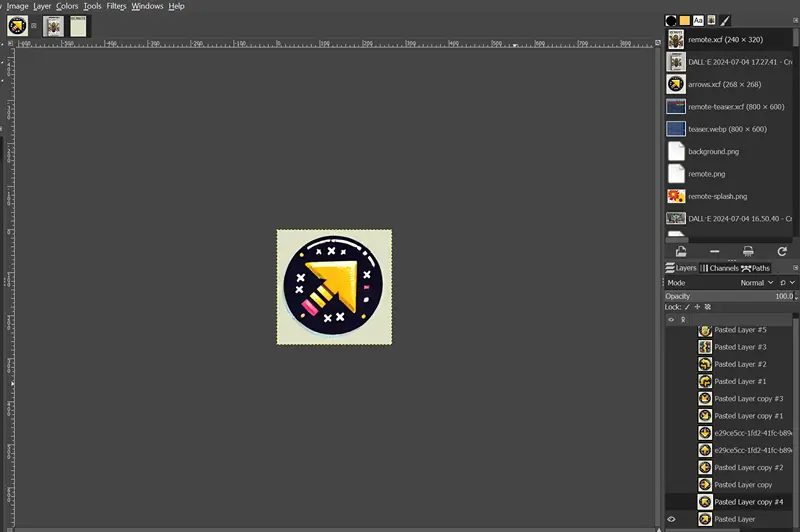The width and height of the screenshot is (800, 532).
Task: Toggle Lock position and size icon
Action: tap(697, 307)
